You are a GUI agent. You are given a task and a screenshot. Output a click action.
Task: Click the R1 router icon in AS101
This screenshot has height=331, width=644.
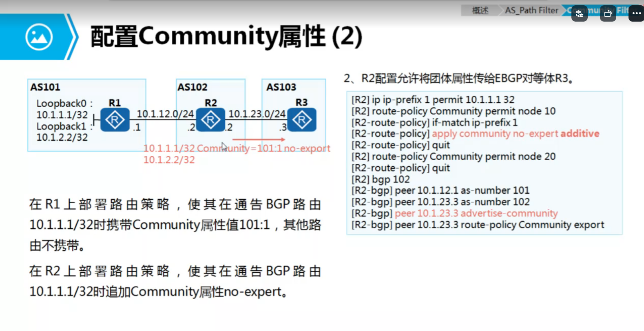point(115,120)
